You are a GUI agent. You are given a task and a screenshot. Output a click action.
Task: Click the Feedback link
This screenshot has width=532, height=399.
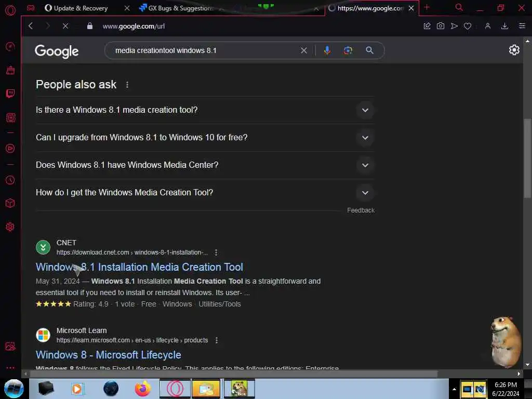(x=361, y=210)
